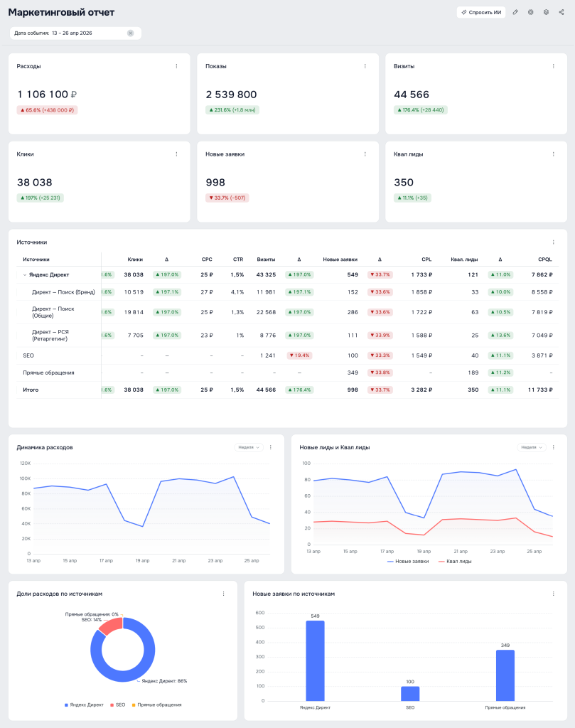Sort table by Квал. лиды column header
This screenshot has width=575, height=728.
(x=464, y=259)
